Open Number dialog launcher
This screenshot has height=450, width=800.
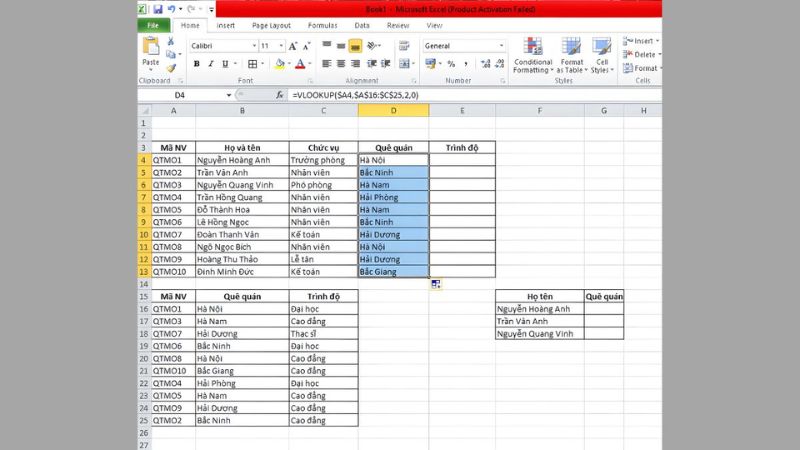click(503, 81)
